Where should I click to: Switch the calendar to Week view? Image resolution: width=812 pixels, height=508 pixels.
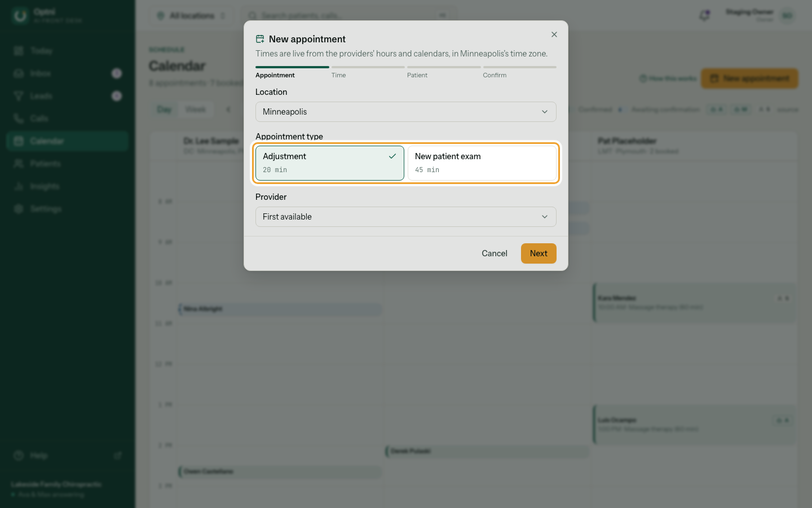196,110
